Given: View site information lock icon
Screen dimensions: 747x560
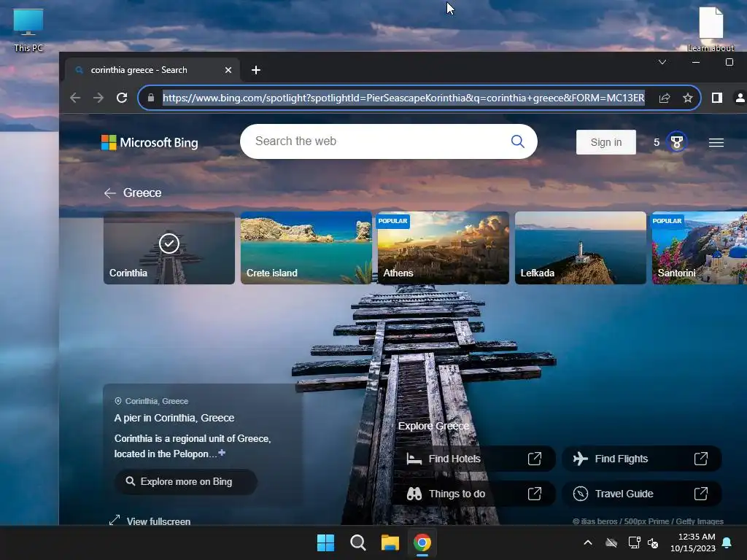Looking at the screenshot, I should 151,98.
